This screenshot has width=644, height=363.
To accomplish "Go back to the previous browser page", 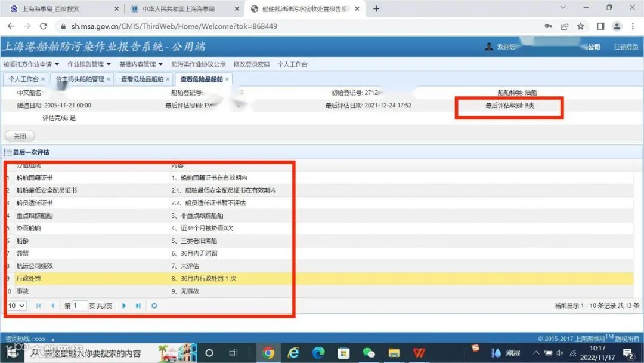I will tap(11, 26).
